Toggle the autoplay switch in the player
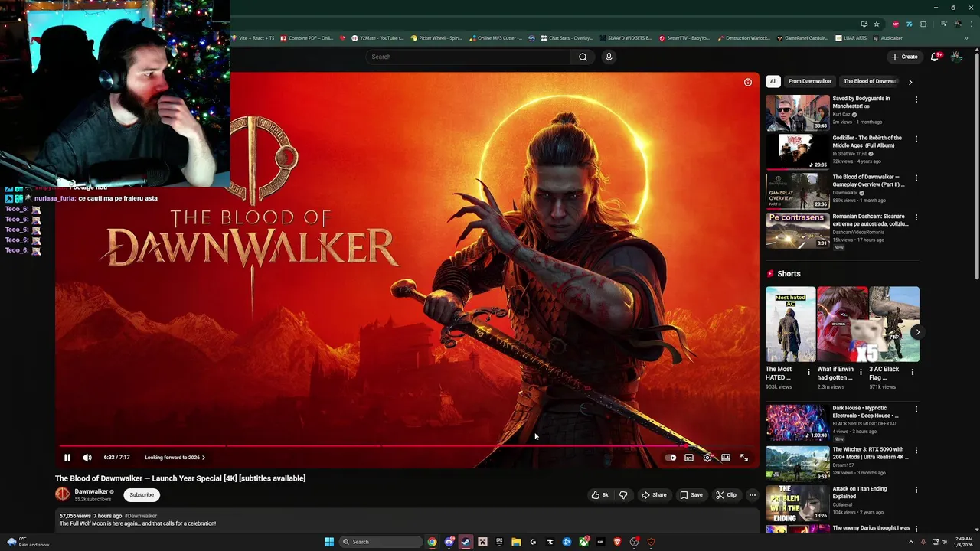Screen dimensions: 980x551 click(671, 458)
